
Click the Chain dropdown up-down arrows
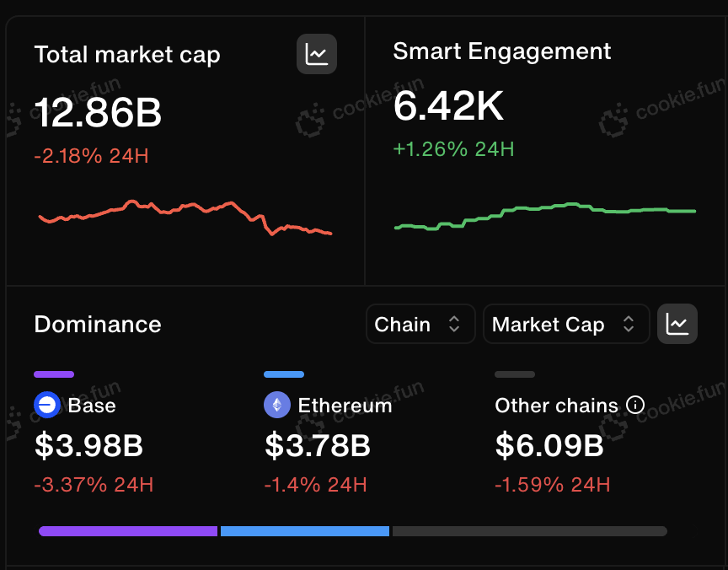click(x=454, y=324)
